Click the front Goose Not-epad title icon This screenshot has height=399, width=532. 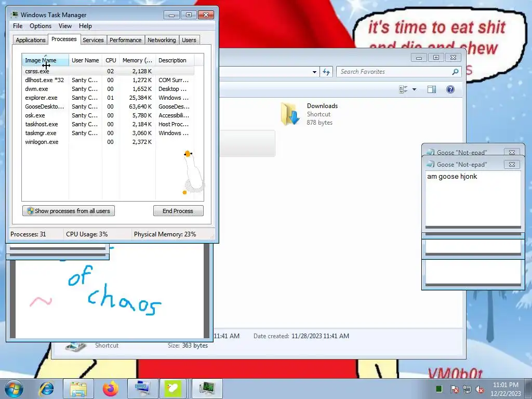click(430, 164)
